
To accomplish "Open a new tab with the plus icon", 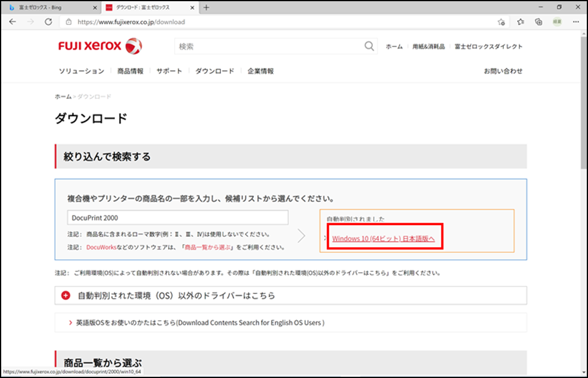I will click(206, 8).
